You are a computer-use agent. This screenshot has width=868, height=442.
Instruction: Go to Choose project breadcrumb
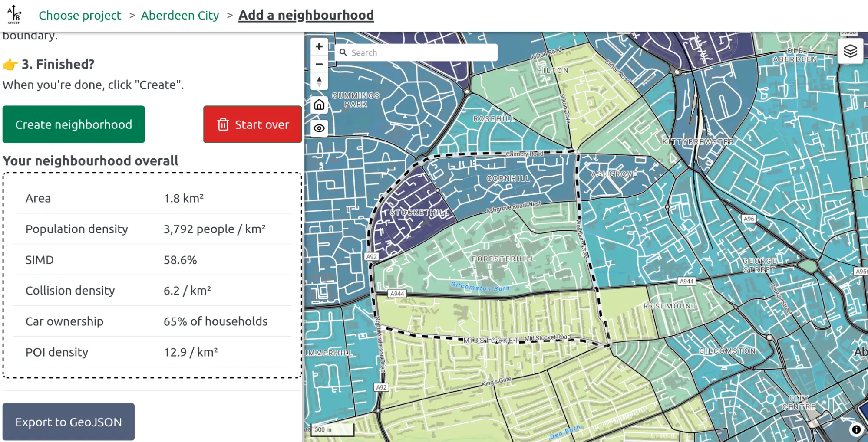[80, 15]
